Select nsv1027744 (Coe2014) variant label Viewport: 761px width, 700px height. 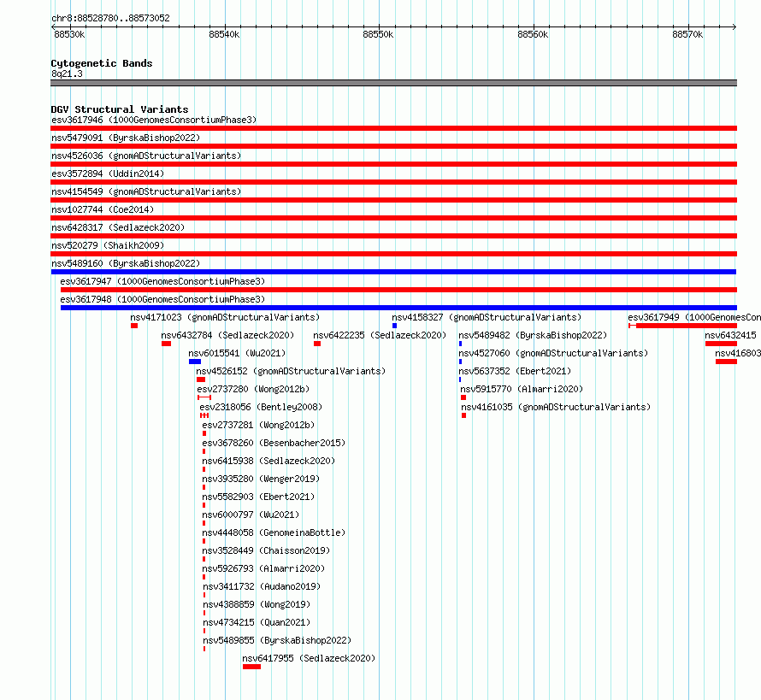(x=103, y=209)
